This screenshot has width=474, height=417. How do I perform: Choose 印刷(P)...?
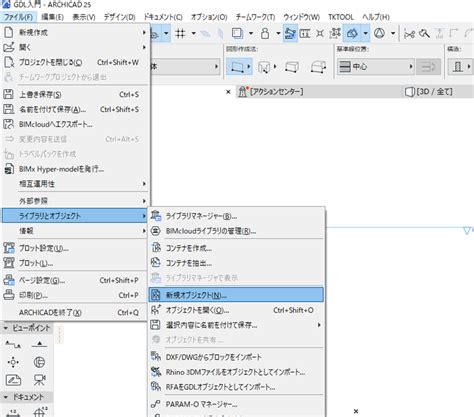pyautogui.click(x=75, y=295)
